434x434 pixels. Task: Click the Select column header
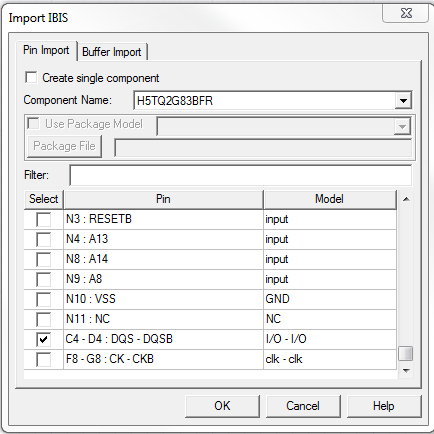[44, 199]
